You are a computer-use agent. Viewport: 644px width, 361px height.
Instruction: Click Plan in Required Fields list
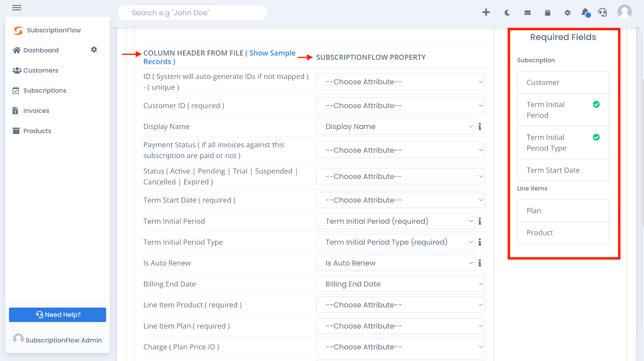563,210
